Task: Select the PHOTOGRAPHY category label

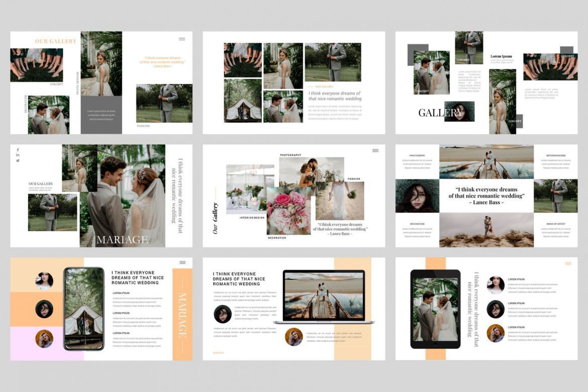Action: 290,156
